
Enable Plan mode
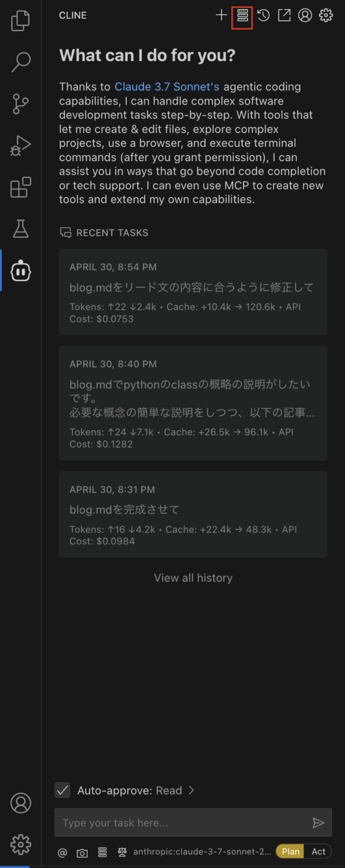(290, 851)
